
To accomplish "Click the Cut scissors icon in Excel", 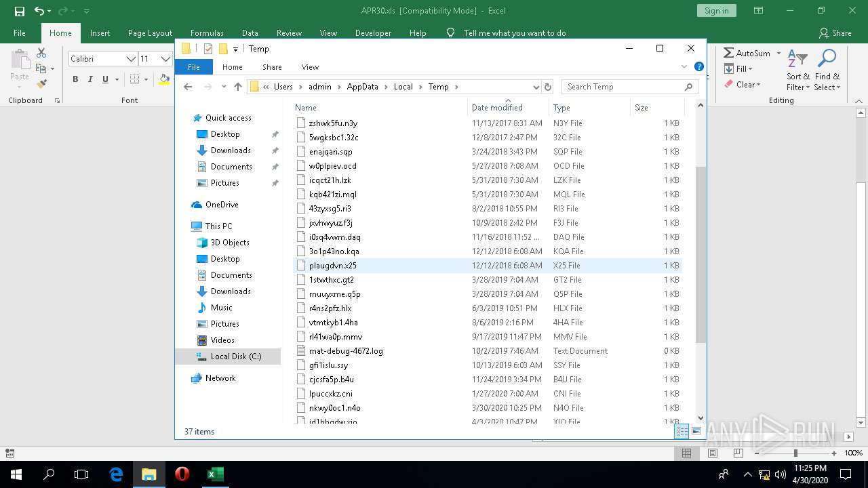I will (x=41, y=53).
